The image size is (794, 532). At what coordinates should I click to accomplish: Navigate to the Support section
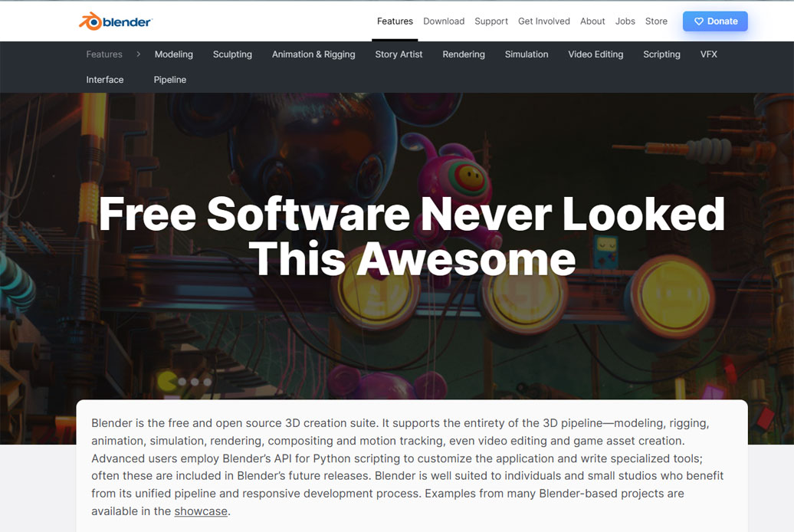491,21
